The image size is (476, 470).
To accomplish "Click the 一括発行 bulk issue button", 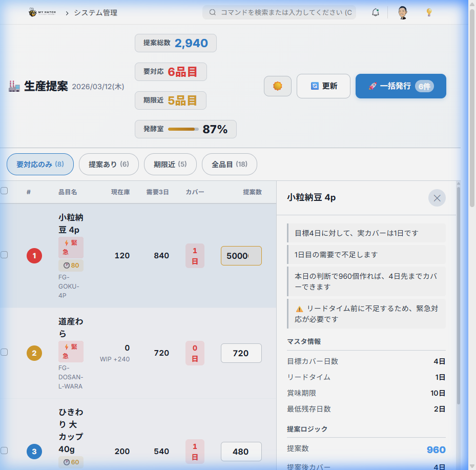I will click(x=401, y=86).
